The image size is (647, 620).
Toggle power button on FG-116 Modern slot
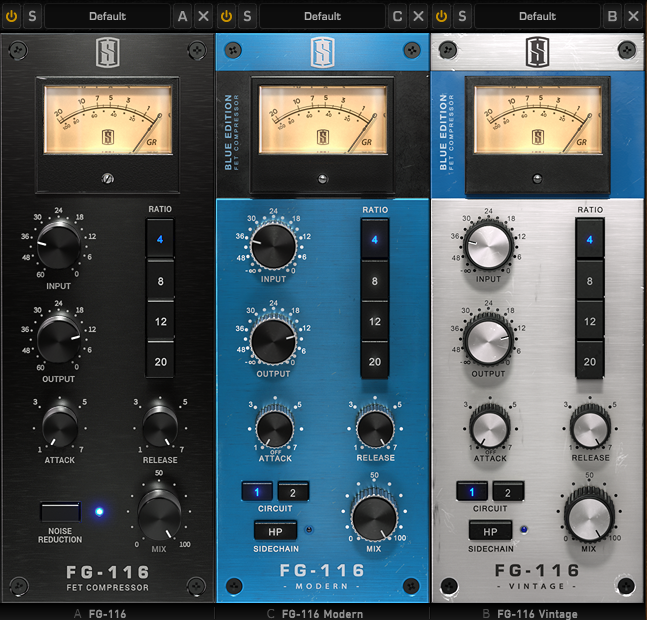pyautogui.click(x=226, y=16)
